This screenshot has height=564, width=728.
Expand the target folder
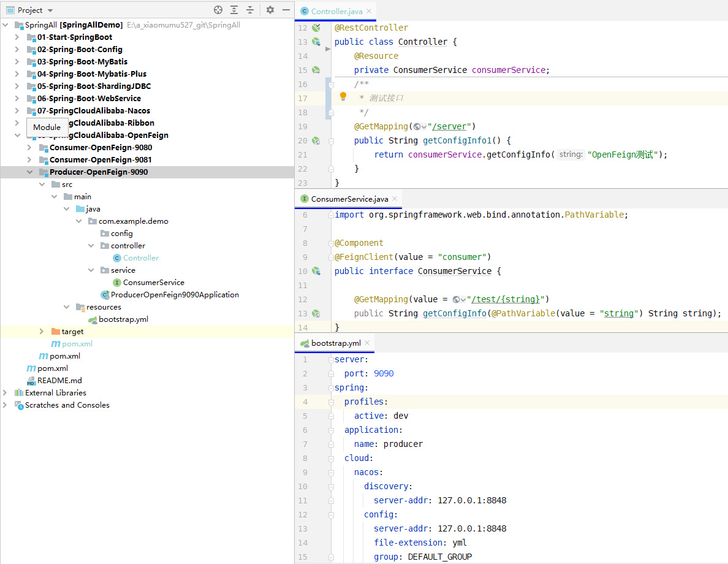(x=41, y=331)
